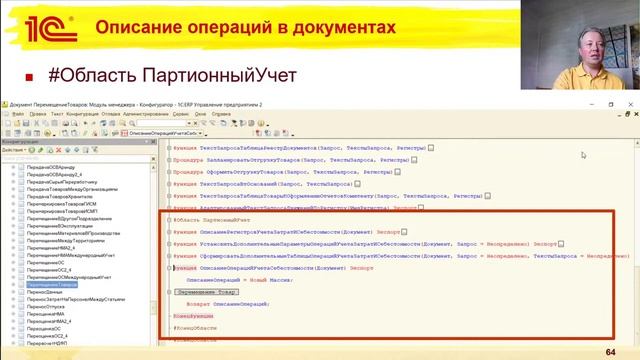Viewport: 640px width, 360px height.
Task: Expand the ПередачаТоваровМеждуОрганизациями tree node
Action: pos(13,189)
